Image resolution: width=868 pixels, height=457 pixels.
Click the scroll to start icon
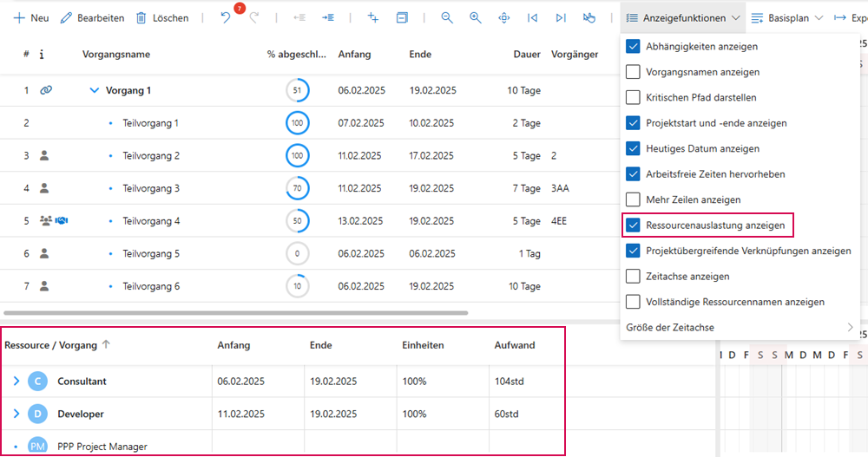533,18
